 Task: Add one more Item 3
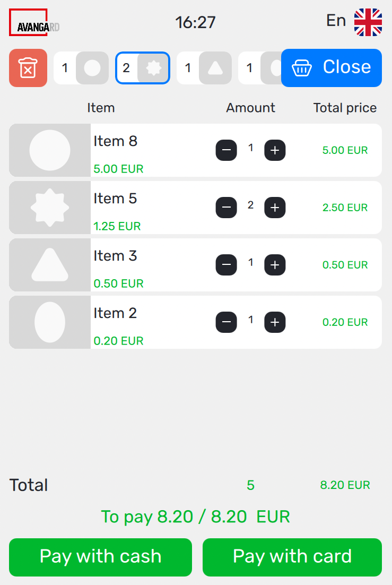(x=275, y=265)
